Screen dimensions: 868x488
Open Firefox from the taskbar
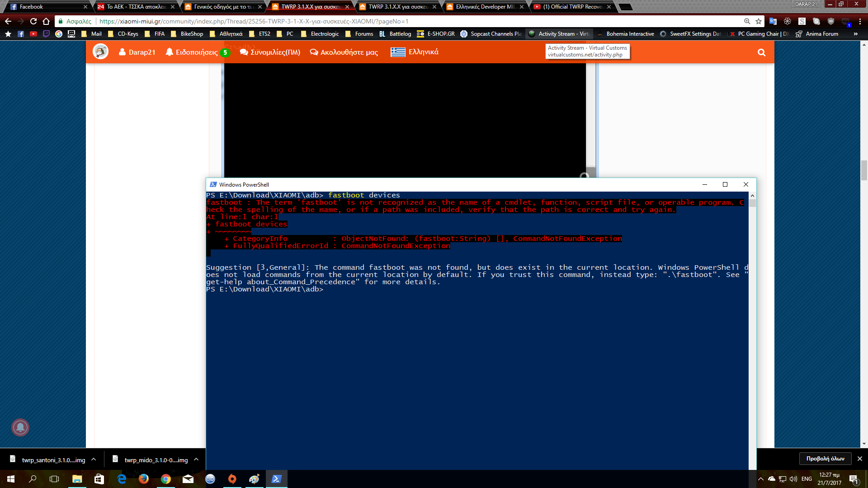(x=144, y=479)
